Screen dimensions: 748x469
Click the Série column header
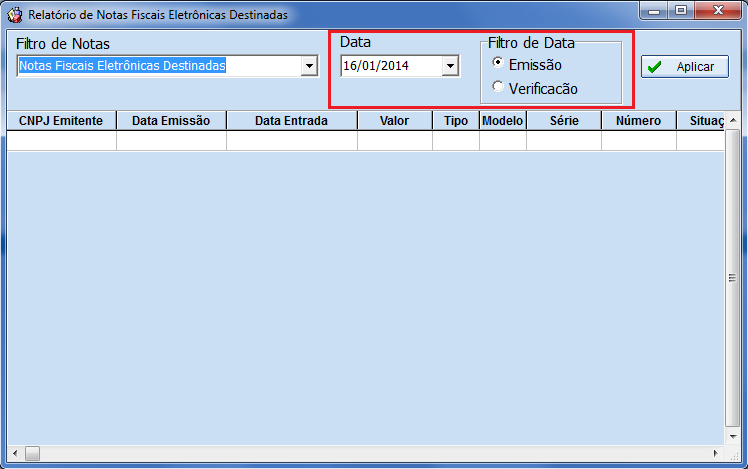point(564,121)
